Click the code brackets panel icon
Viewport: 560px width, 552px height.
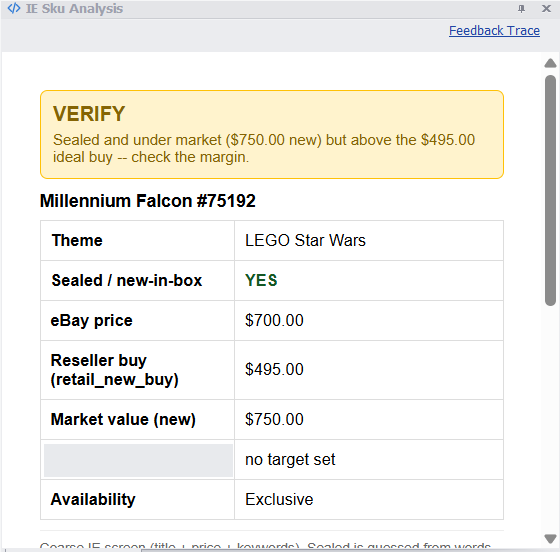coord(14,8)
